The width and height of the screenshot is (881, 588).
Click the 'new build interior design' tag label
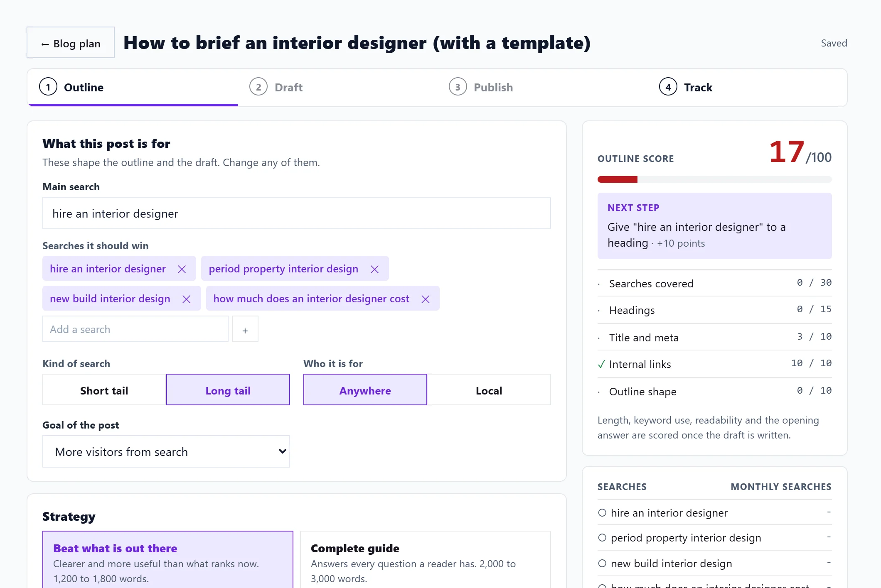tap(110, 299)
